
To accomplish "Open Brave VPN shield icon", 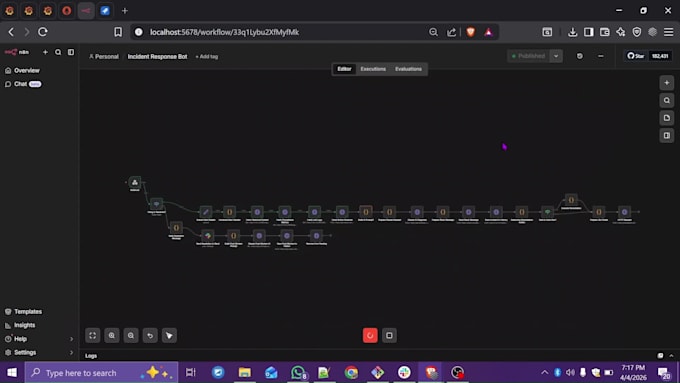I will point(637,32).
